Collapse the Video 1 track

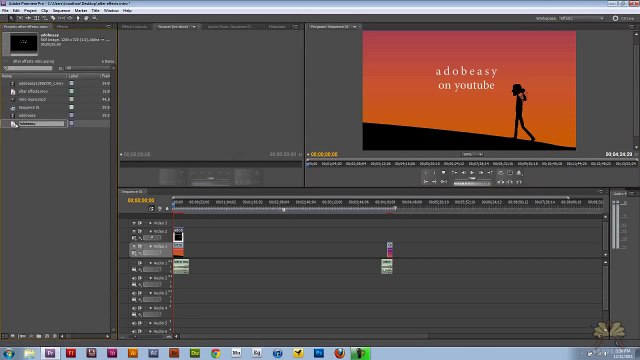(x=150, y=247)
